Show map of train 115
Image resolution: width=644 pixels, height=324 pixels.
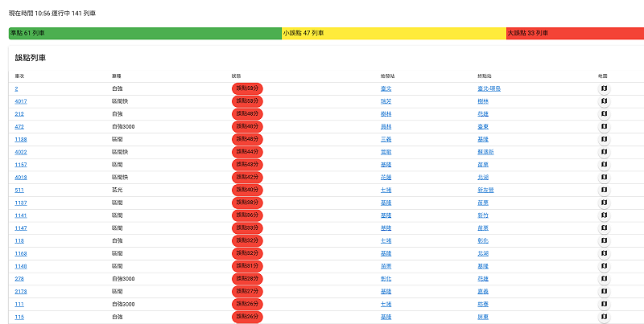coord(604,317)
